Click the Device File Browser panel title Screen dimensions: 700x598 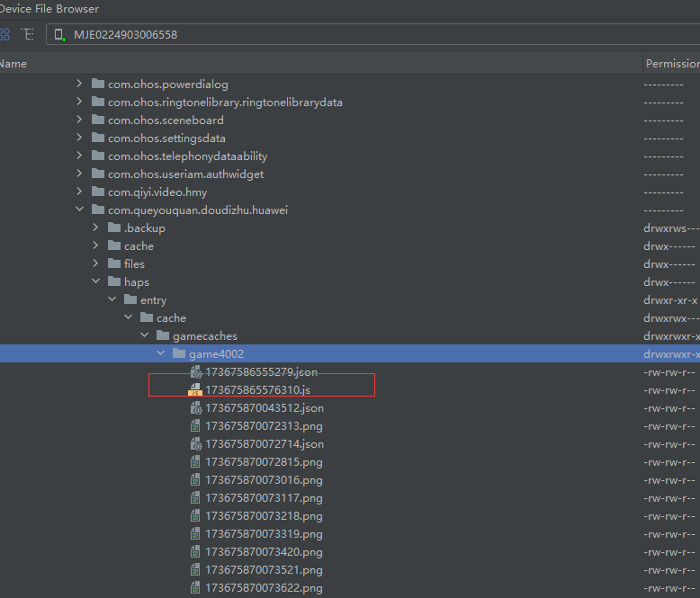(49, 9)
